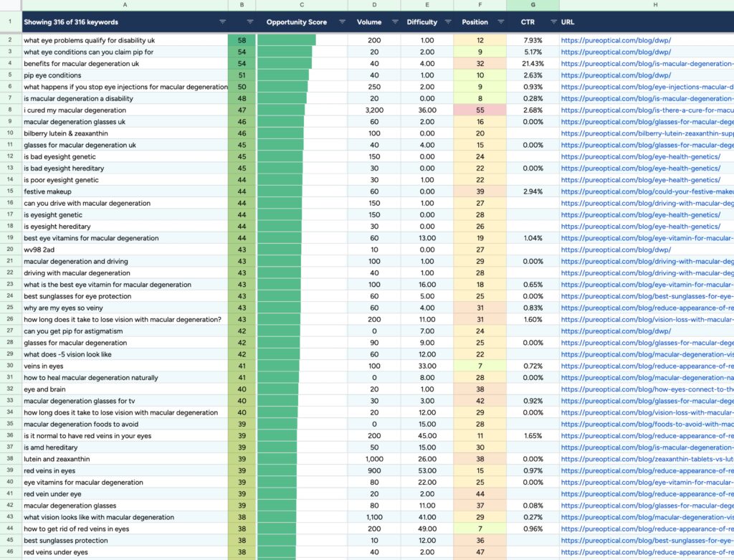The image size is (734, 560).
Task: Select keyword cell 'is macular degeneration a disability'
Action: coord(125,98)
